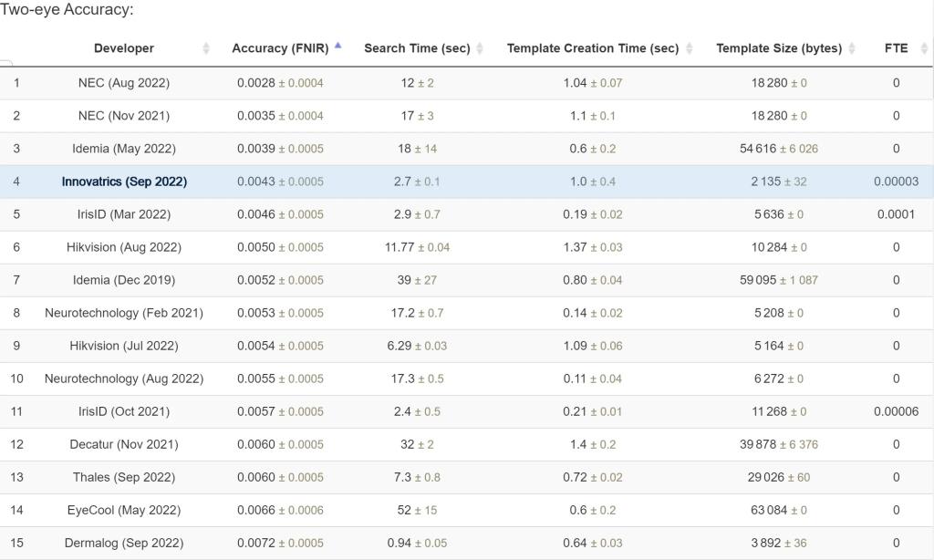Click the Accuracy (FNIR) ascending sort arrow
Viewport: 934px width, 560px height.
[x=337, y=46]
